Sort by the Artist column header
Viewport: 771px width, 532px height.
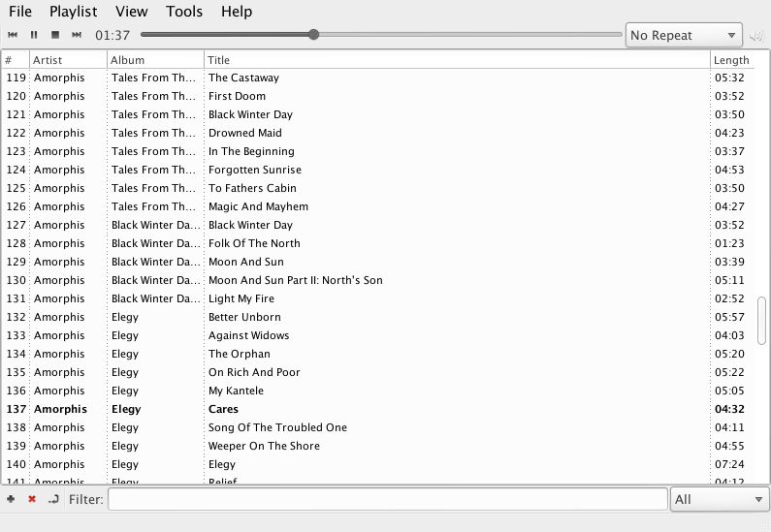click(68, 60)
